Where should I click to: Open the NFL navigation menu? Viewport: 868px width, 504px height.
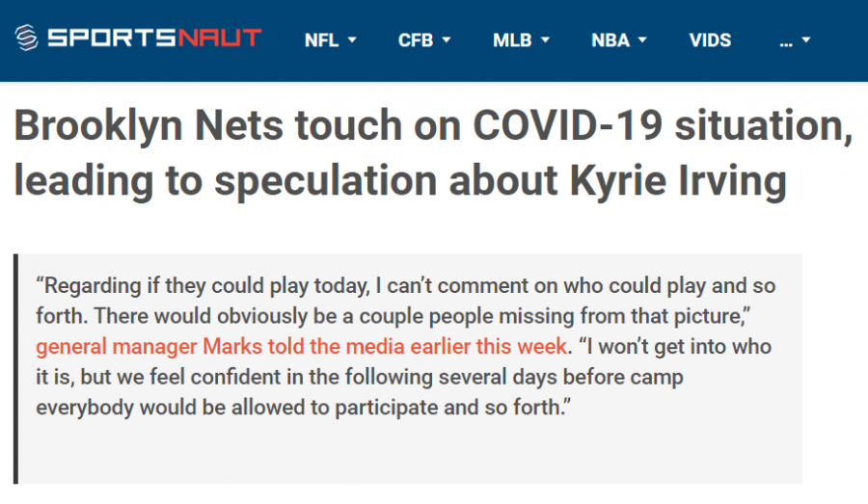(321, 40)
